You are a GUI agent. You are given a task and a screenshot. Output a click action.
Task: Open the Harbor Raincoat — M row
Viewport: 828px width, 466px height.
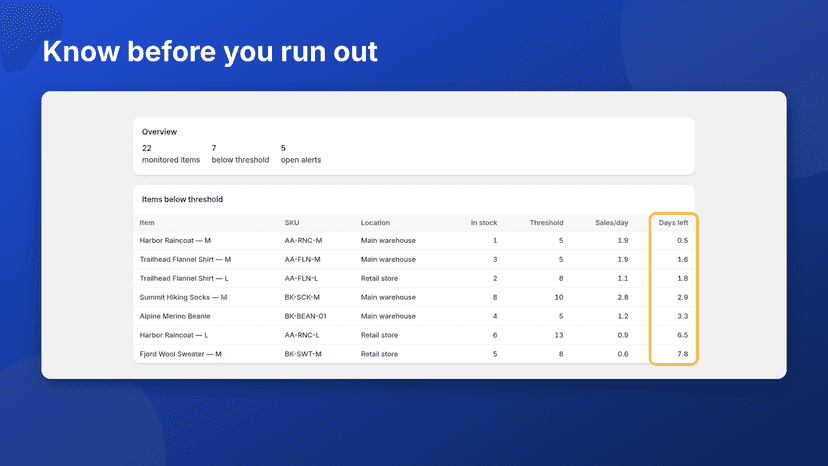413,240
